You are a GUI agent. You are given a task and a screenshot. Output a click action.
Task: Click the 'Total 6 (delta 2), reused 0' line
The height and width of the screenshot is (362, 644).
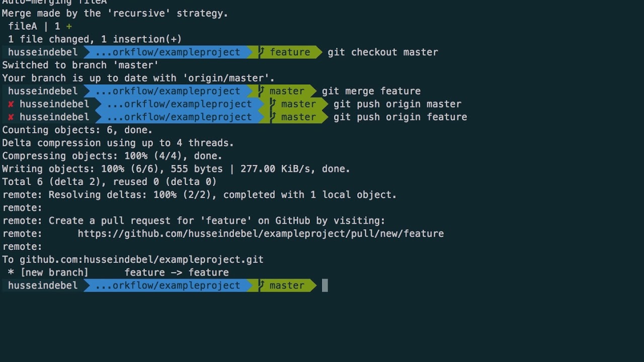[x=109, y=182]
